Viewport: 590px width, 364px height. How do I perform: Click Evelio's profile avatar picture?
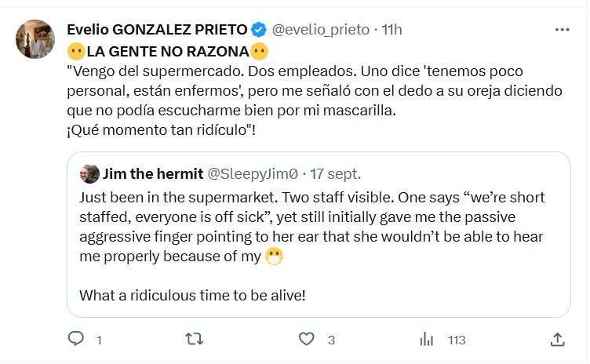[x=35, y=40]
